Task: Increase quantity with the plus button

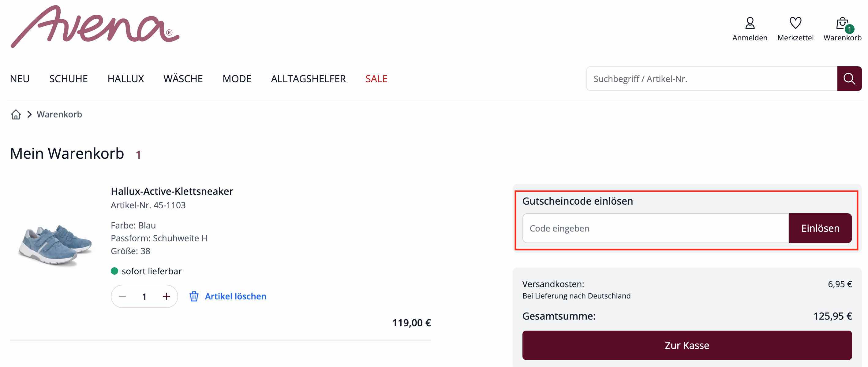Action: click(166, 296)
